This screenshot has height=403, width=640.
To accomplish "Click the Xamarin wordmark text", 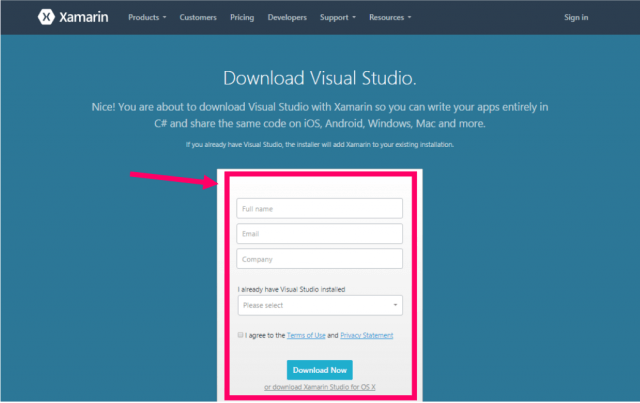I will tap(84, 17).
